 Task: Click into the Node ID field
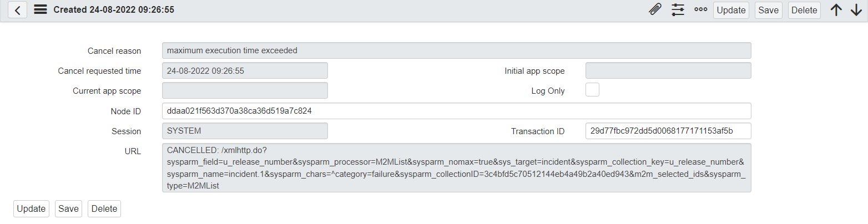tap(456, 111)
